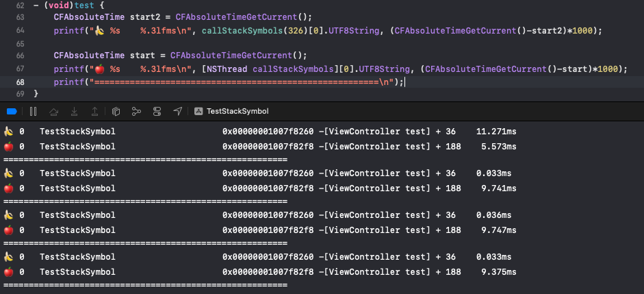Screen dimensions: 644x294
Task: Click the console value 0.036ms
Action: 493,215
